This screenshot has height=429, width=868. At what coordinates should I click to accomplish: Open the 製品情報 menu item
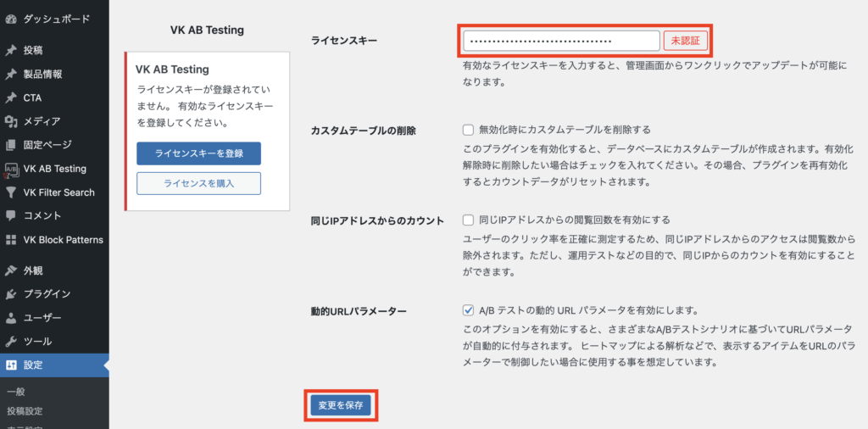point(42,74)
